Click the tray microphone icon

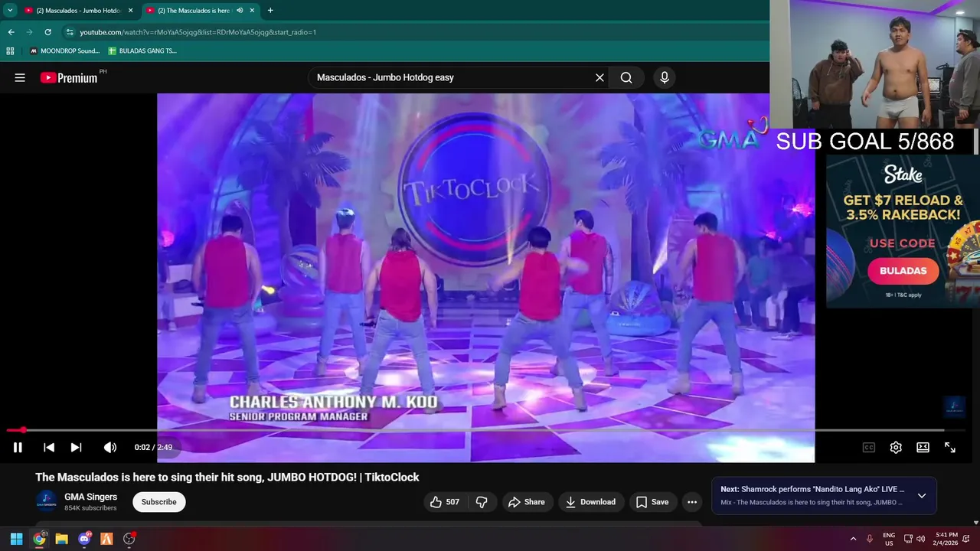tap(870, 539)
